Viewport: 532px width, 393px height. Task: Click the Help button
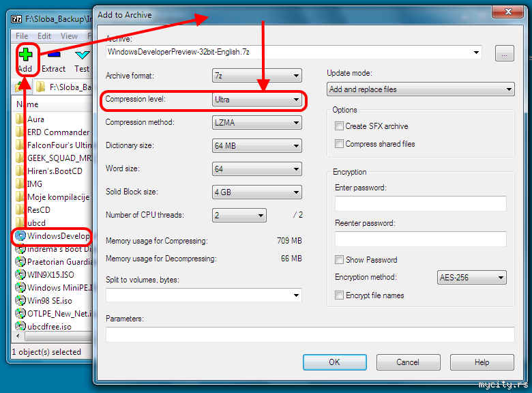click(x=482, y=362)
